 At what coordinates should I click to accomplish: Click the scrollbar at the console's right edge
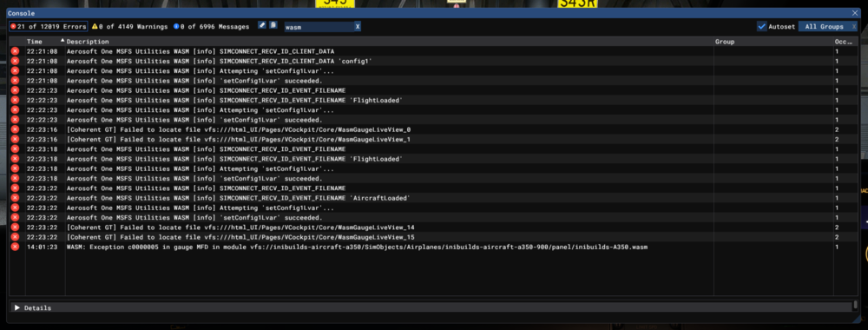point(856,305)
